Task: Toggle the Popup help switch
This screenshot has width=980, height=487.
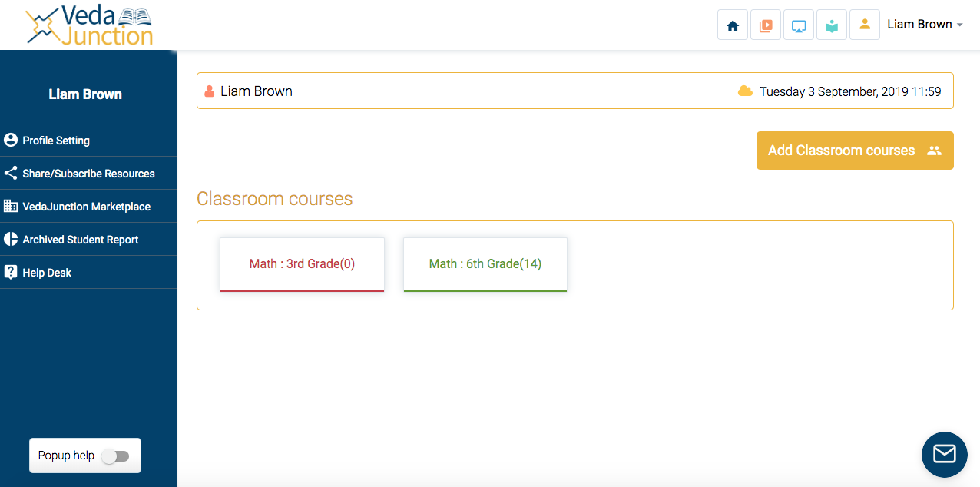Action: pyautogui.click(x=116, y=456)
